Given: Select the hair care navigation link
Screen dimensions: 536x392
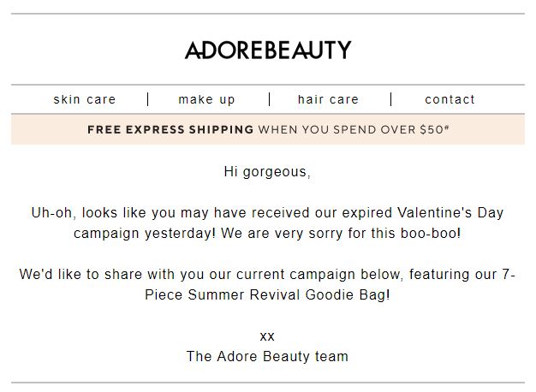Looking at the screenshot, I should click(328, 99).
